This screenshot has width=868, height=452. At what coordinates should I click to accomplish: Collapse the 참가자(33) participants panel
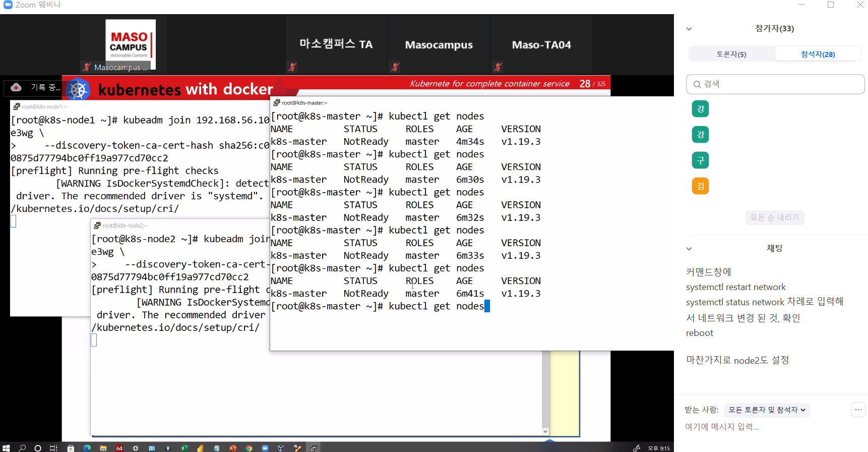tap(689, 29)
